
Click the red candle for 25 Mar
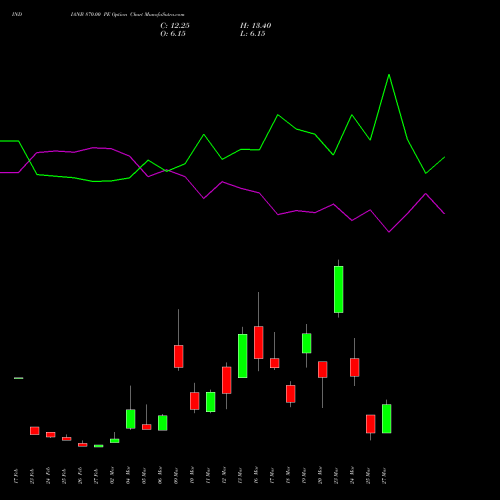point(371,424)
